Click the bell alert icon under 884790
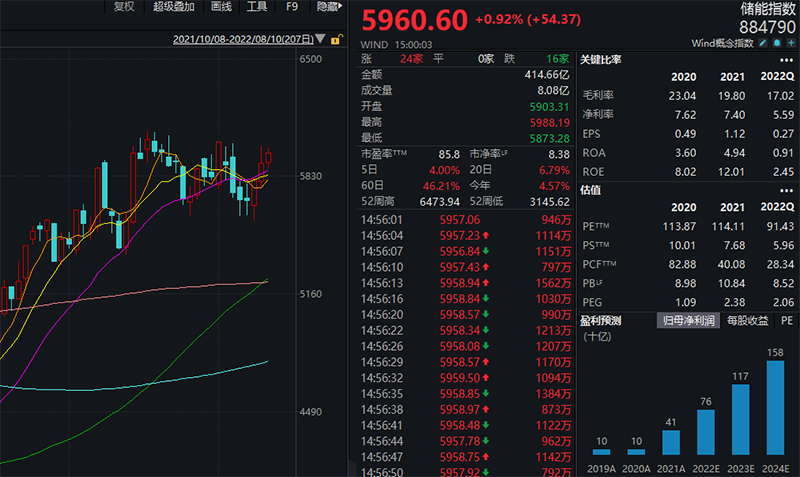Screen dimensions: 800x477 [x=777, y=43]
